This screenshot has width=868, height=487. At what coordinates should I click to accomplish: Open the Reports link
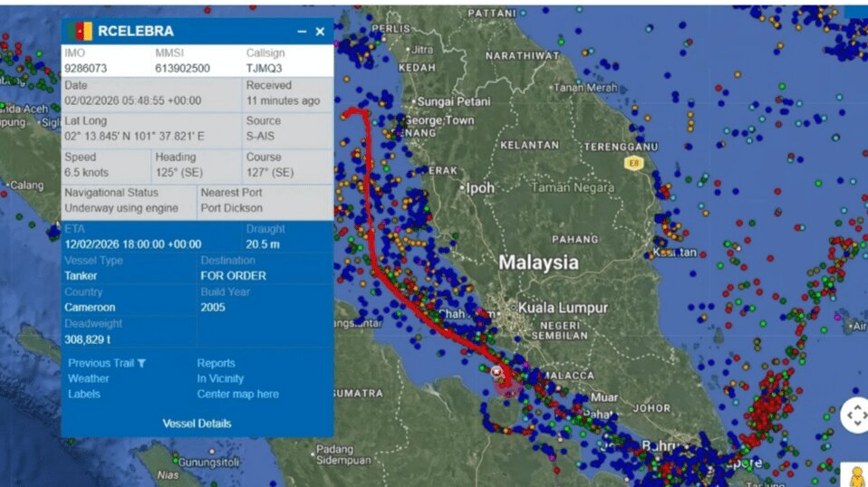click(x=216, y=363)
